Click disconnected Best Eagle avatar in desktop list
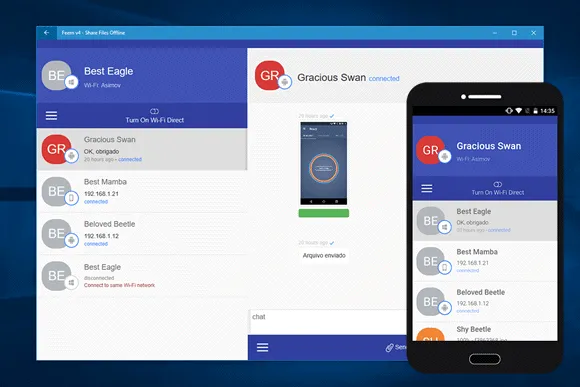This screenshot has height=387, width=580. point(56,276)
